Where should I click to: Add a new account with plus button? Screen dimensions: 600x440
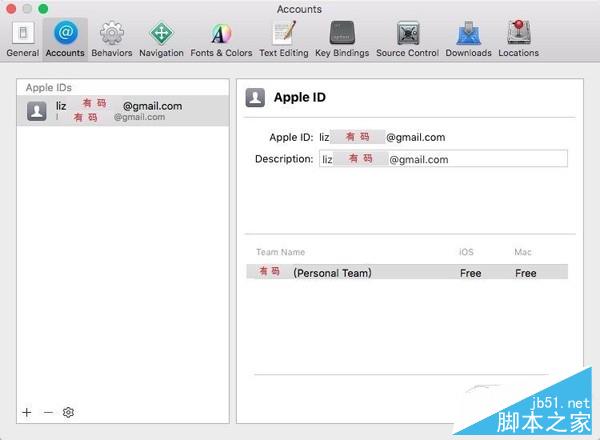[27, 412]
